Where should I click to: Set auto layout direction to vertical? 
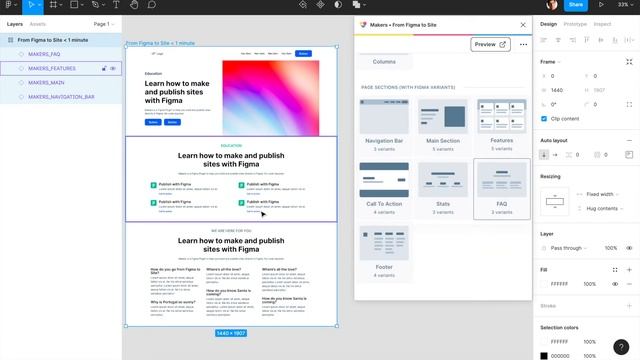pos(544,155)
